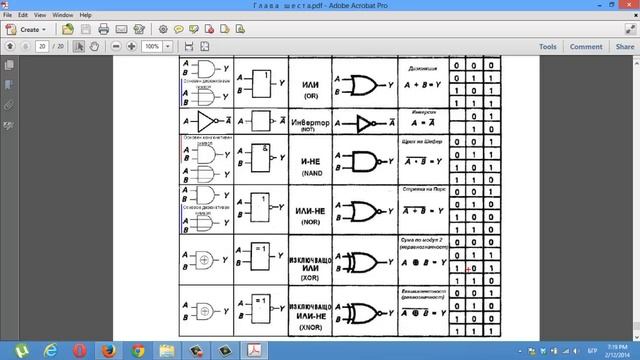
Task: Zoom in with the plus button
Action: click(x=131, y=46)
